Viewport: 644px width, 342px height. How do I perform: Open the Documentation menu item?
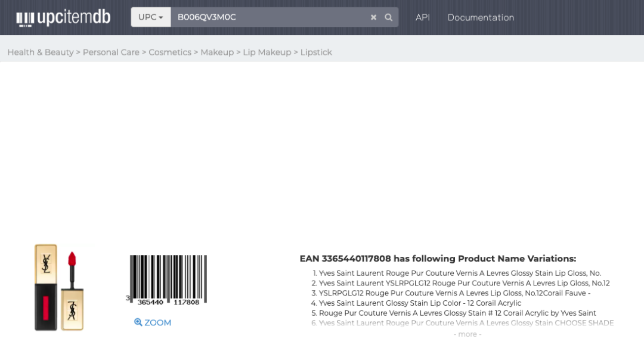click(x=481, y=17)
